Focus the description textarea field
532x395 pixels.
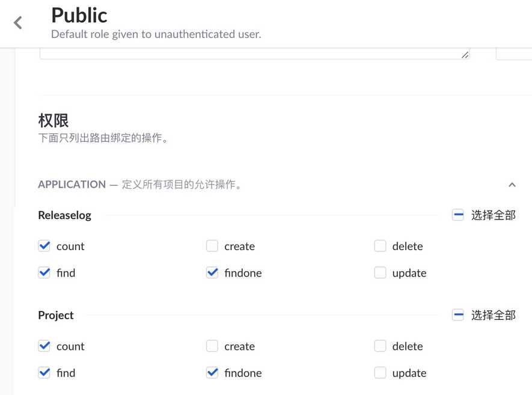tap(254, 54)
